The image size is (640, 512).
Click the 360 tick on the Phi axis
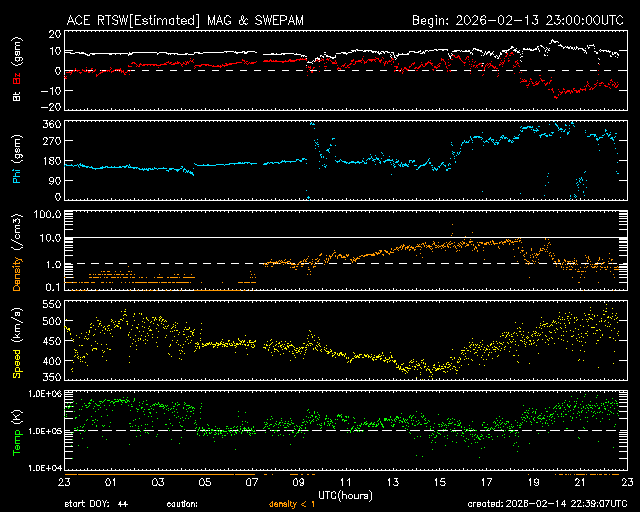click(52, 124)
